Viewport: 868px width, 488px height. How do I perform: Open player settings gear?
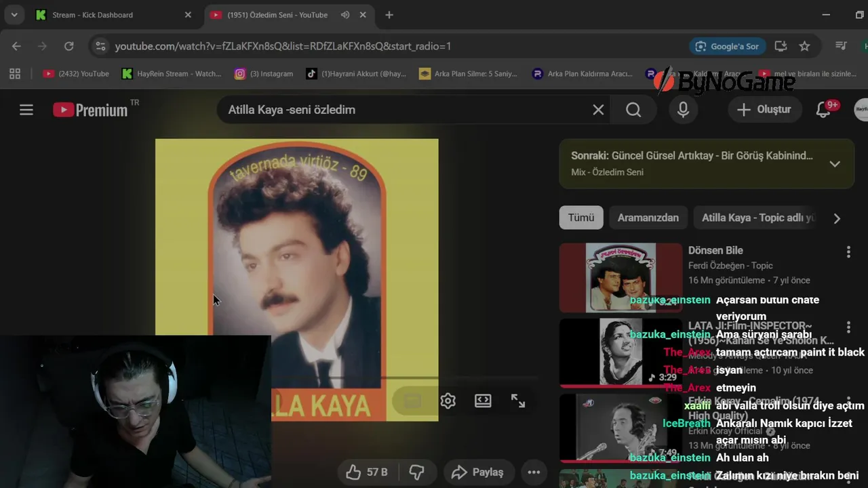click(448, 401)
